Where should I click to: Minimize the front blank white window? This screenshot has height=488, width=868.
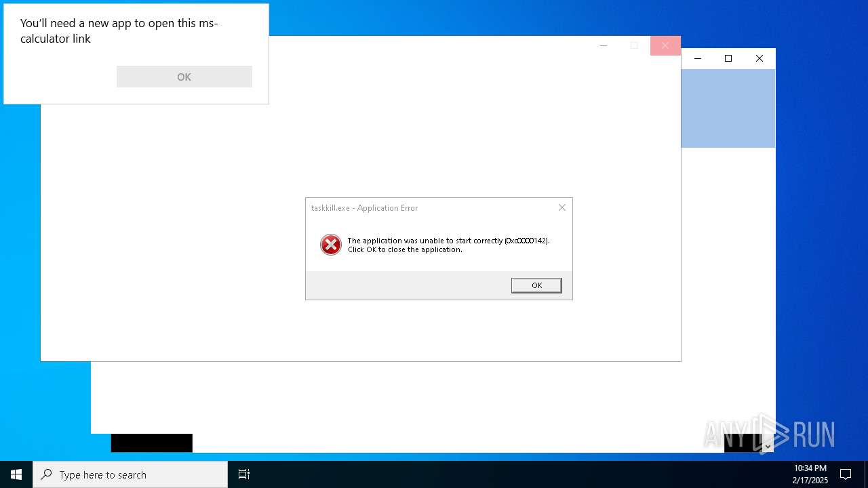(604, 45)
